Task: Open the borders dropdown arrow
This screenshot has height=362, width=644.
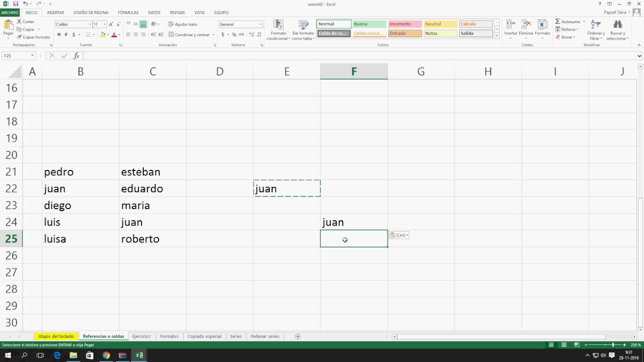Action: (94, 35)
